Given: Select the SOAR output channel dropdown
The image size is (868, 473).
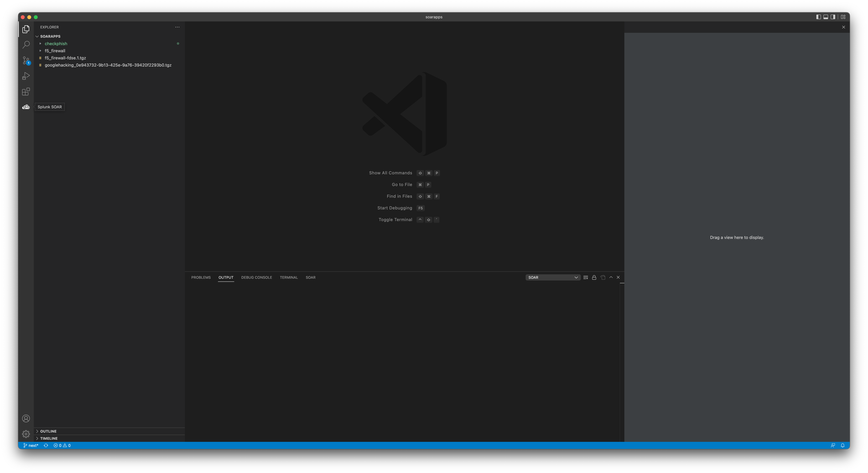Looking at the screenshot, I should click(553, 277).
